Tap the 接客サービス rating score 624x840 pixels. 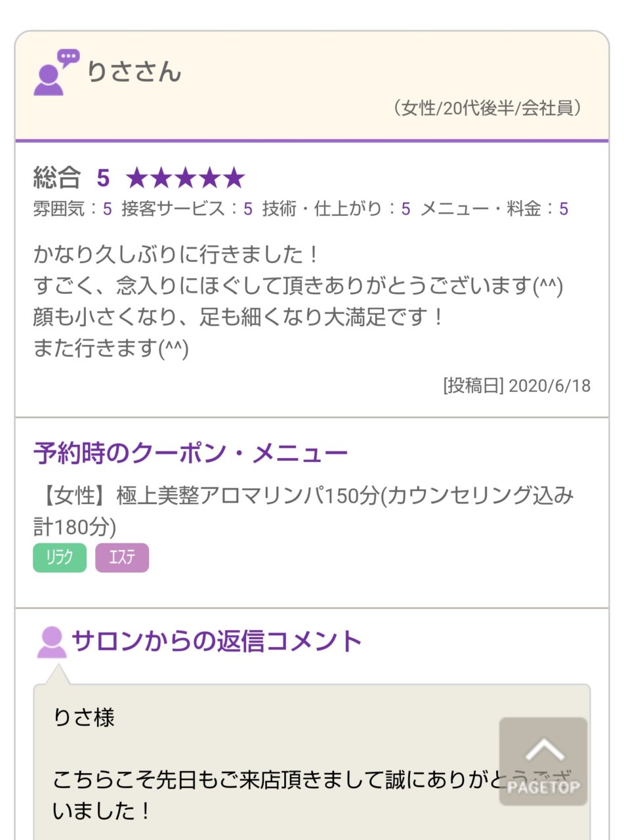pyautogui.click(x=248, y=209)
